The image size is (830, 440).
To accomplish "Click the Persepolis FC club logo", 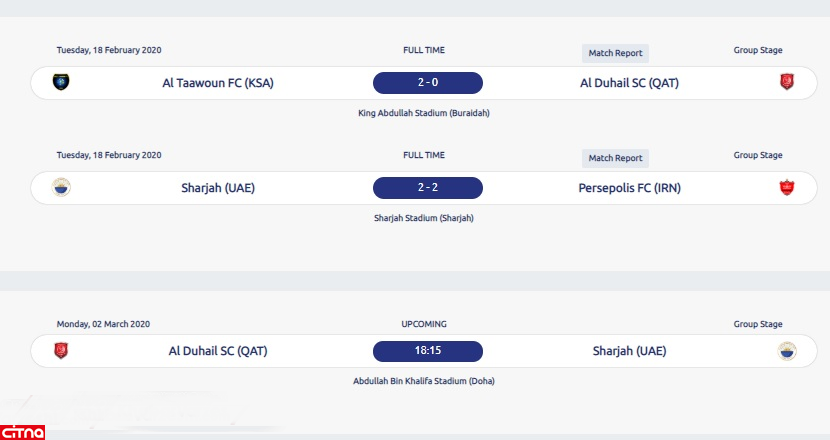I will tap(787, 187).
